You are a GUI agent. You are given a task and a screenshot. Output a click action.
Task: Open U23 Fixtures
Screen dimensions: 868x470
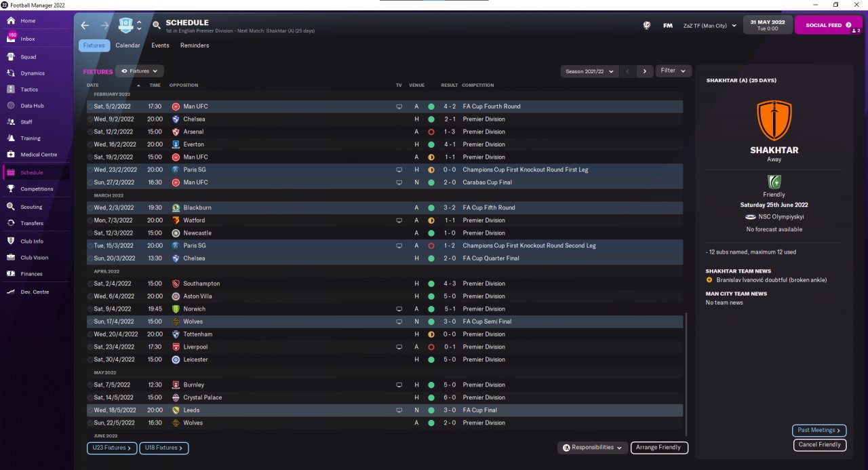tap(112, 448)
